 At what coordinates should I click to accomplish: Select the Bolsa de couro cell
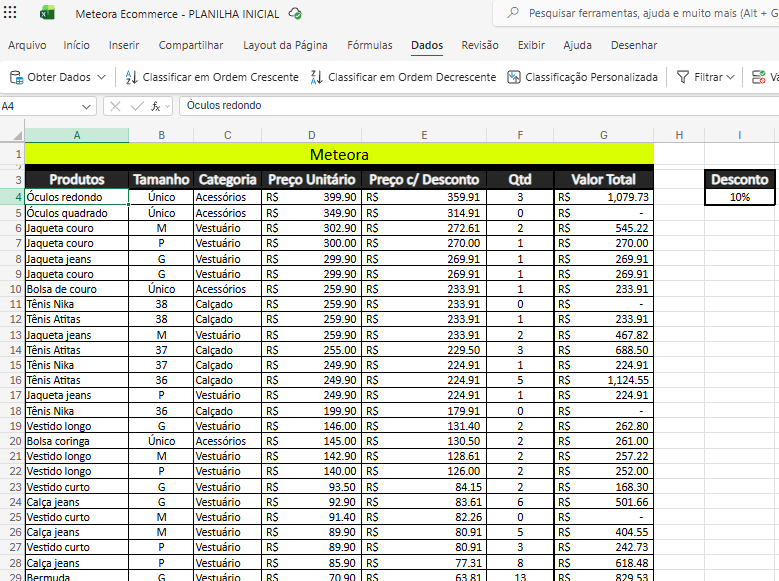coord(77,289)
